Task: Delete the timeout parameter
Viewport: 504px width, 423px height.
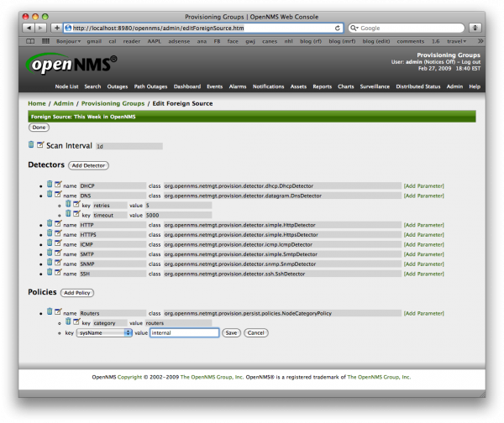Action: coord(68,213)
